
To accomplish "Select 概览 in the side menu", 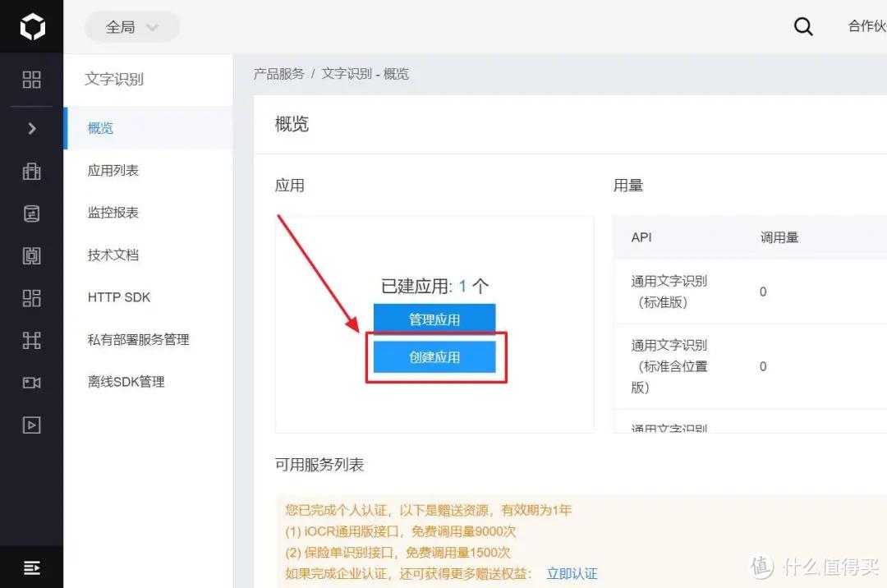I will (x=148, y=128).
